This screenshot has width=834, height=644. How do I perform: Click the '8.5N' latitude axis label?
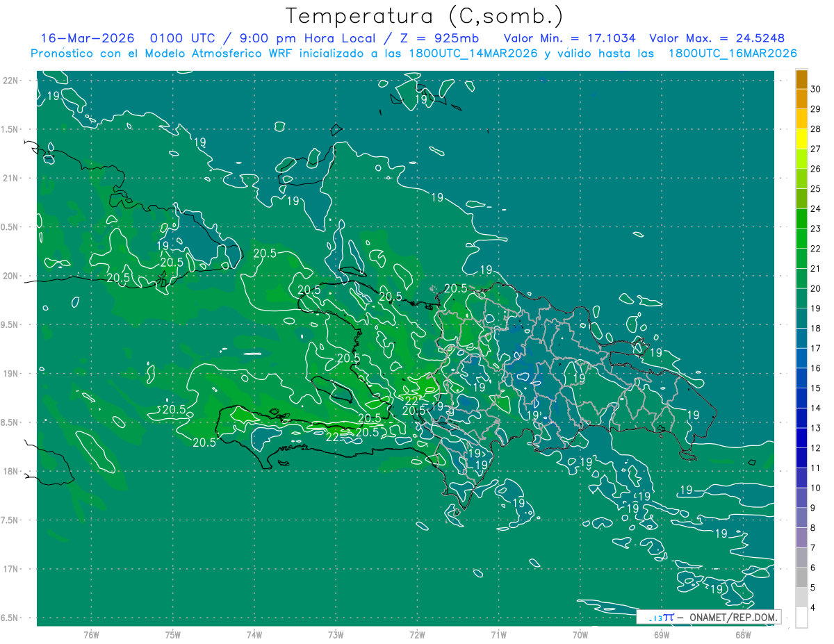(x=10, y=422)
